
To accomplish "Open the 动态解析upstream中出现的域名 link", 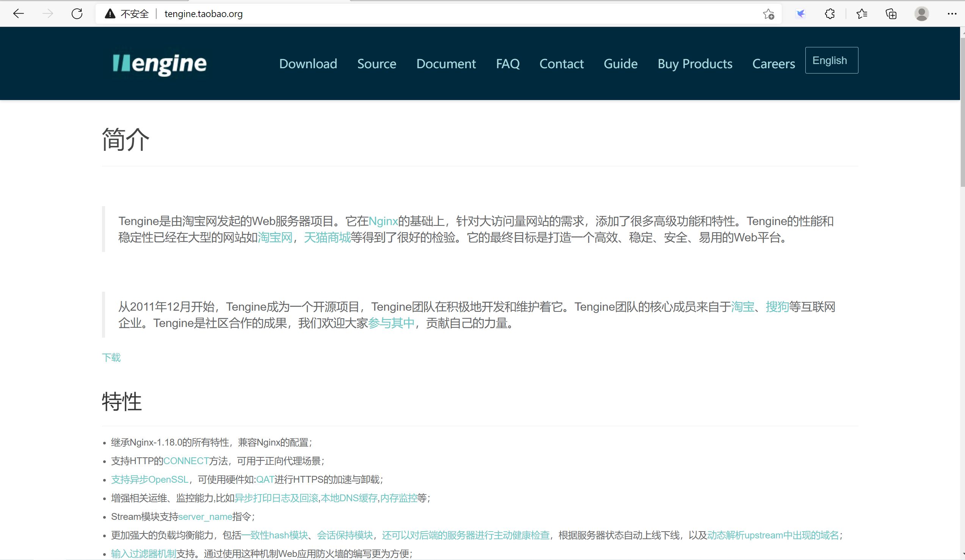I will (773, 535).
